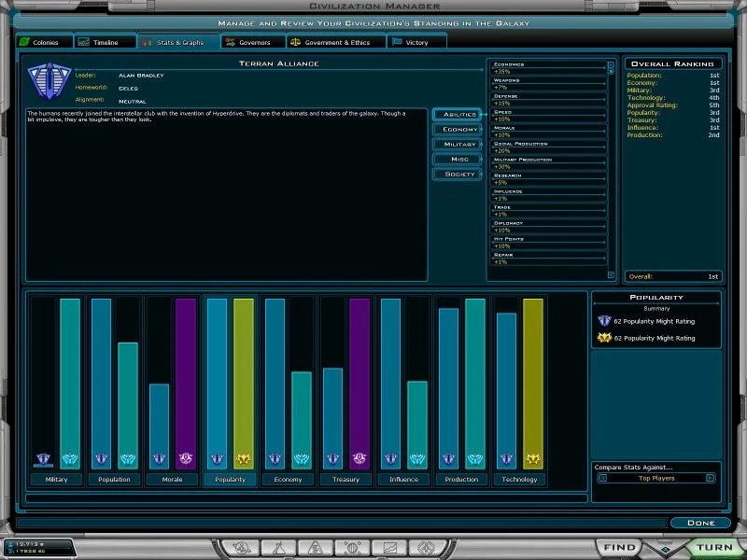This screenshot has height=560, width=747.
Task: Click the gold rival emblem in Popularity summary
Action: tap(604, 338)
